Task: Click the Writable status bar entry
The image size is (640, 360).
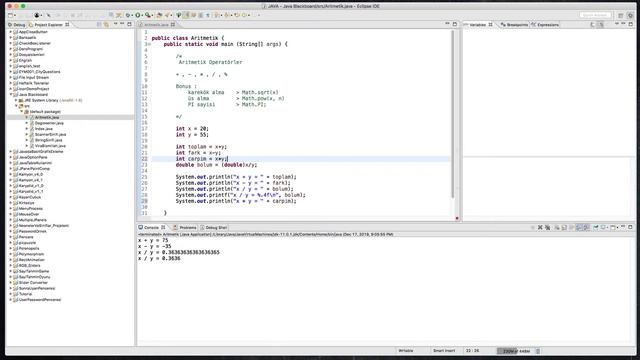Action: point(406,351)
